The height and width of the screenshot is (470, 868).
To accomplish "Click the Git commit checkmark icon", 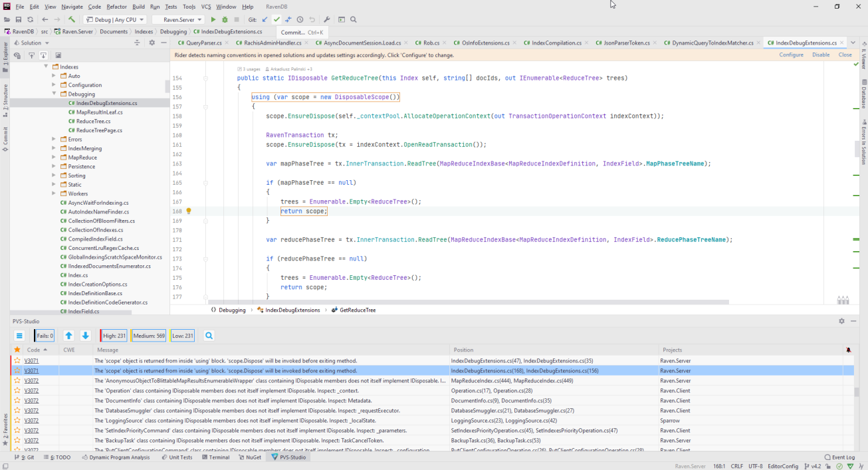I will coord(276,20).
